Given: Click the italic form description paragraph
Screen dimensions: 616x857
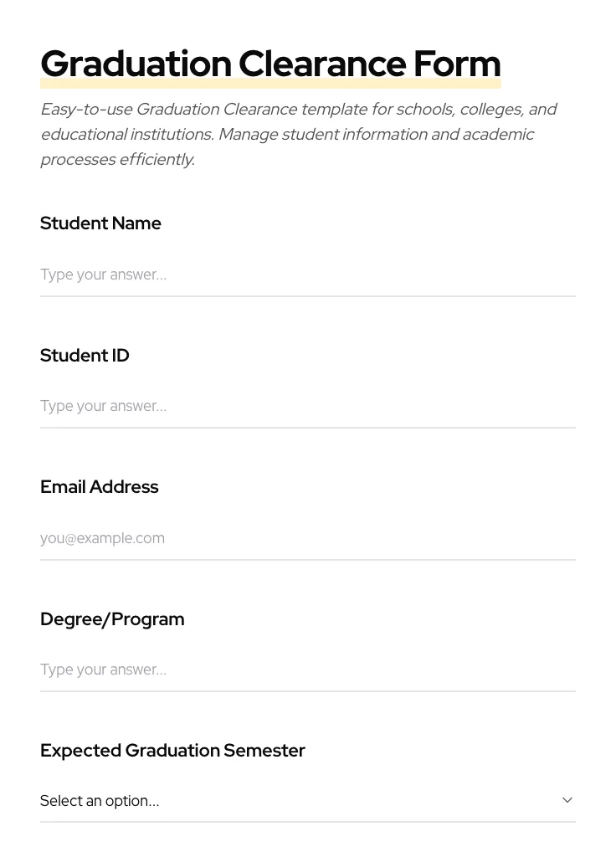Looking at the screenshot, I should (298, 134).
